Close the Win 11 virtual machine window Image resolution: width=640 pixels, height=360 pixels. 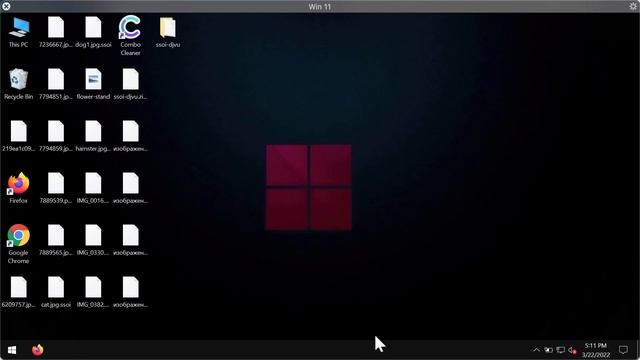point(6,6)
